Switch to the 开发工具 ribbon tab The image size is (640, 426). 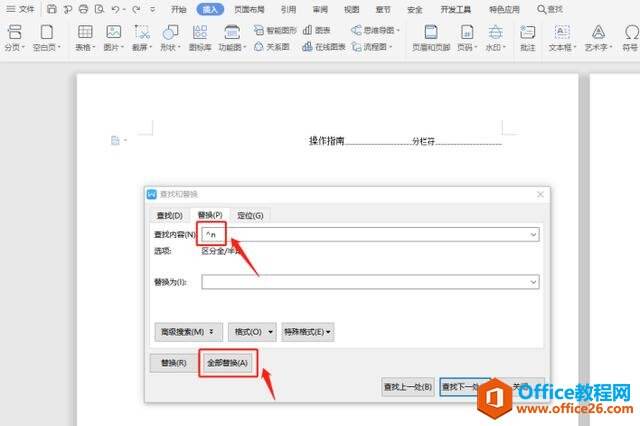tap(456, 9)
